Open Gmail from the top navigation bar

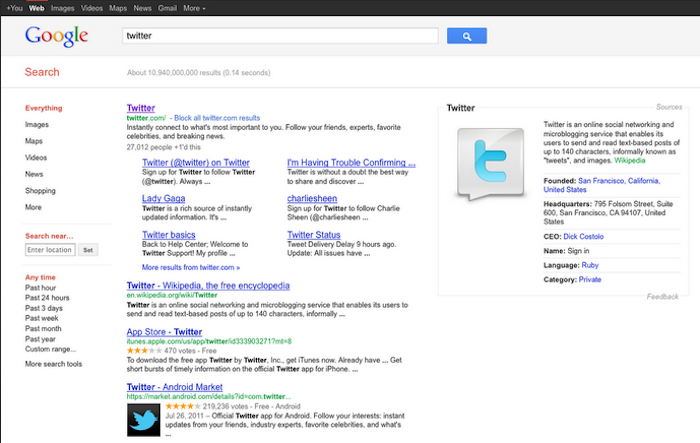(x=166, y=7)
